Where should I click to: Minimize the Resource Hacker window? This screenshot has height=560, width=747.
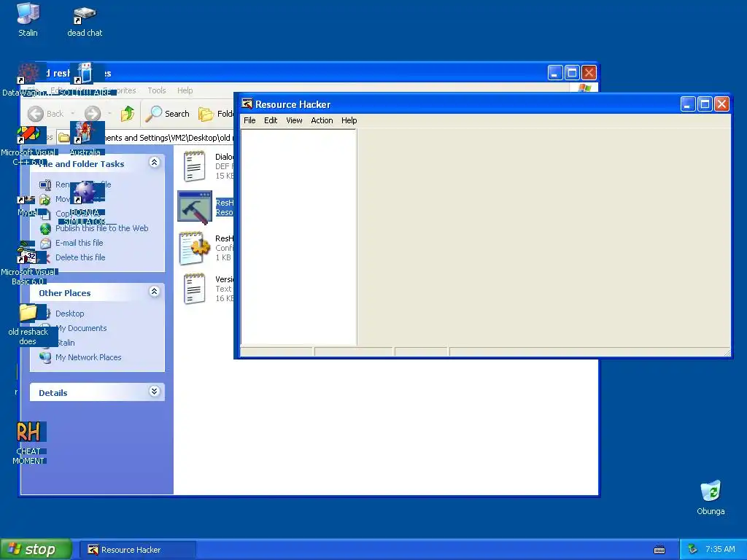click(687, 104)
